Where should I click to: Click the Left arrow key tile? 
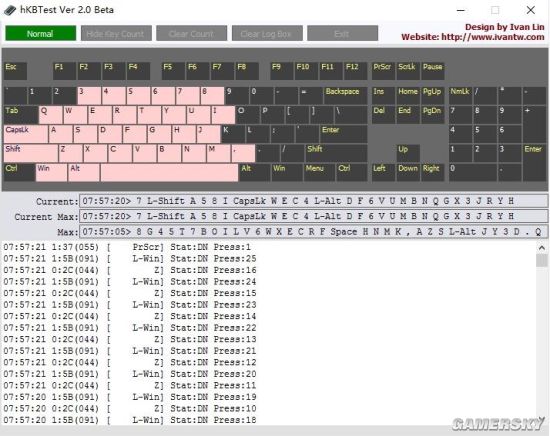(383, 173)
